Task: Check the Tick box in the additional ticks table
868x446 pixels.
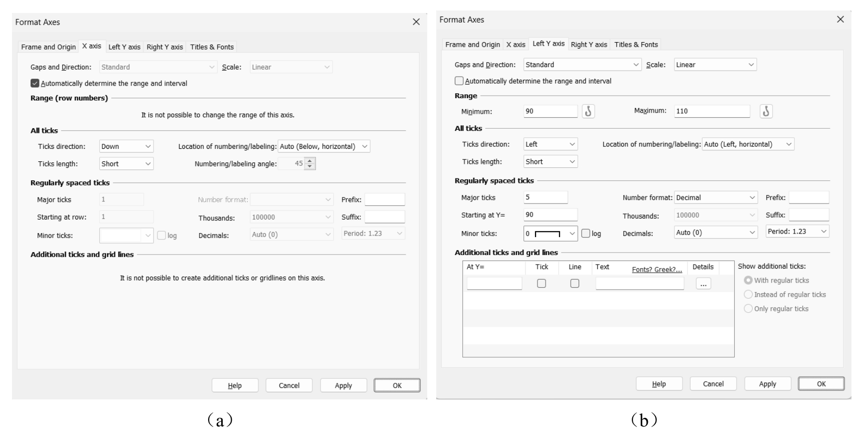Action: (x=542, y=284)
